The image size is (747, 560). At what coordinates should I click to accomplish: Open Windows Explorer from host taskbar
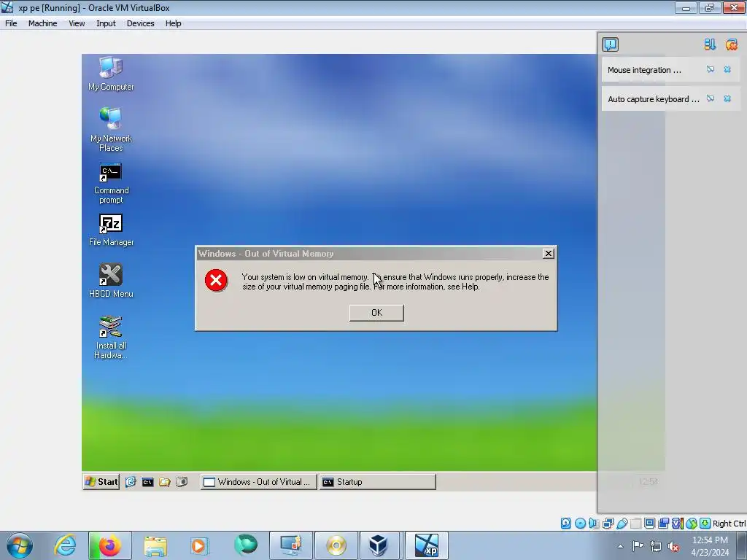click(155, 545)
